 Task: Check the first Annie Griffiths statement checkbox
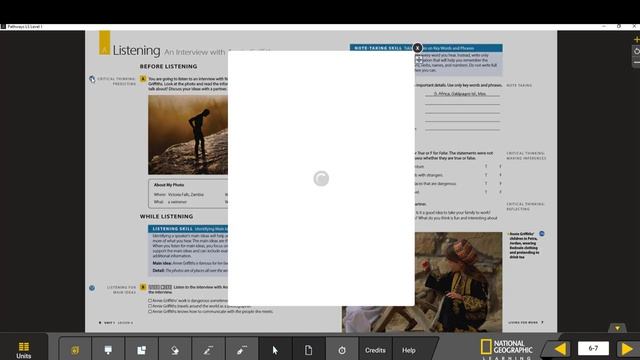[x=150, y=300]
